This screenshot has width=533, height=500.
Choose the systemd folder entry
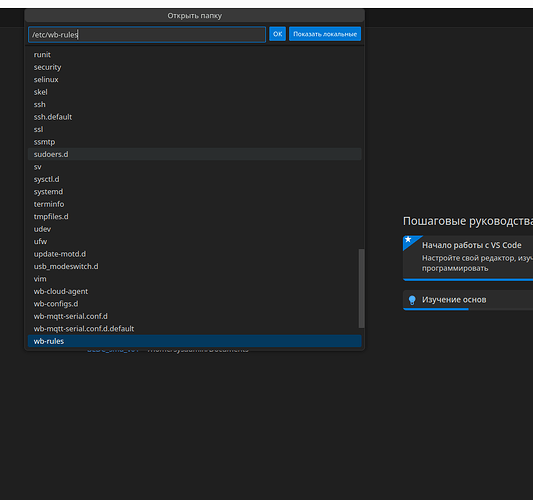(194, 192)
